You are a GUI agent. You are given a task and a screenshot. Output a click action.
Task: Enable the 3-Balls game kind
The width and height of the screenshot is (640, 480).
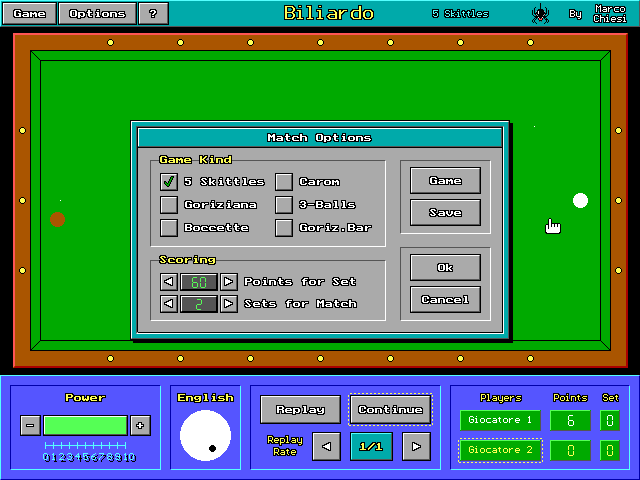coord(284,204)
